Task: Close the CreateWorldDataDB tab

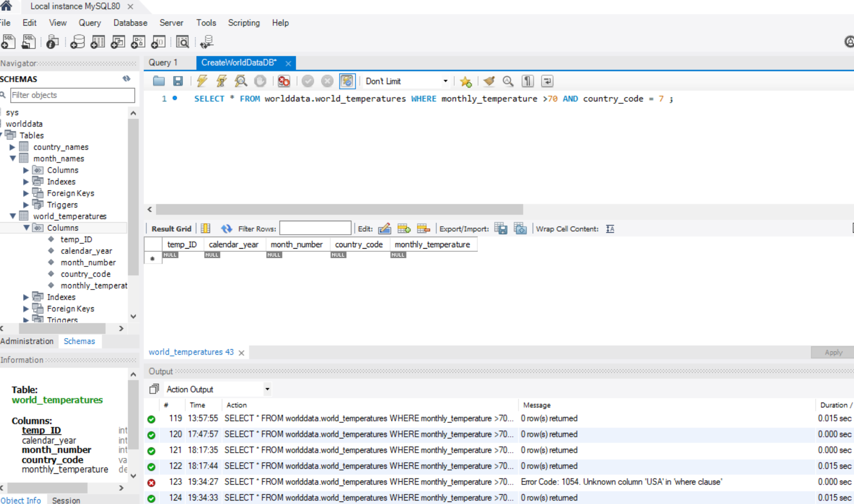Action: [288, 63]
